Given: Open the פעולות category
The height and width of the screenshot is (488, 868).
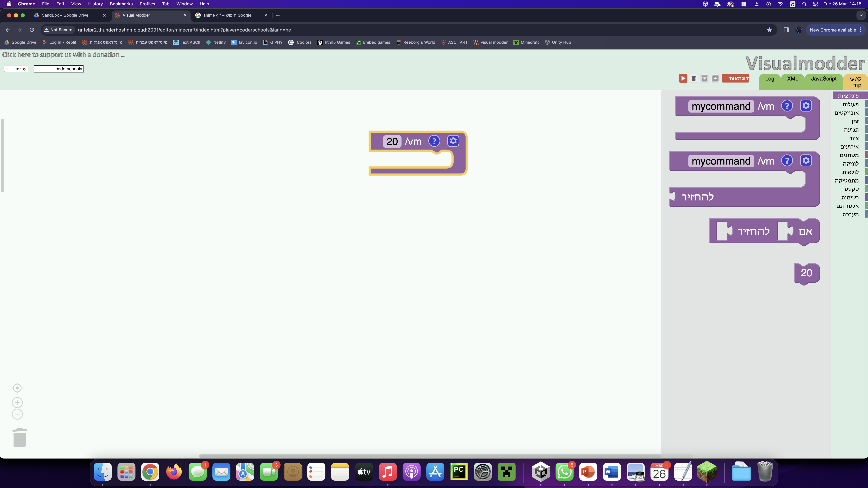Looking at the screenshot, I should point(850,104).
